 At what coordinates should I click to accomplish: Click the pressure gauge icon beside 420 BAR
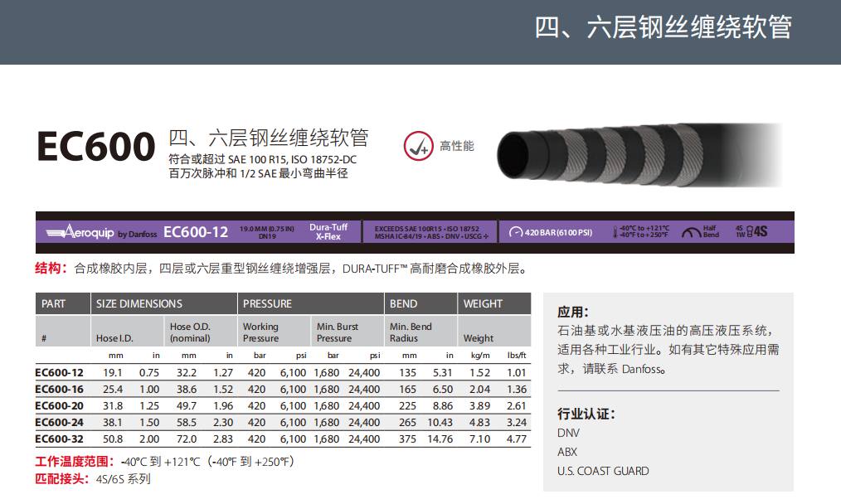(x=515, y=232)
